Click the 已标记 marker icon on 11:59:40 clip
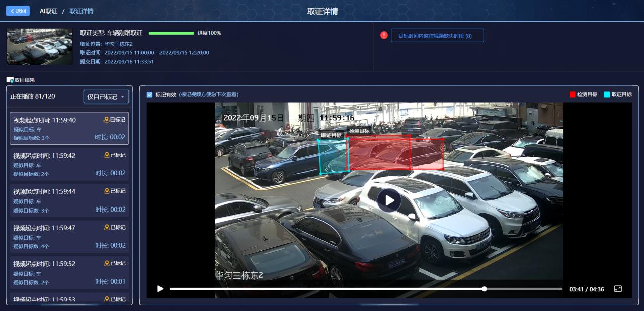The height and width of the screenshot is (311, 644). pos(106,120)
